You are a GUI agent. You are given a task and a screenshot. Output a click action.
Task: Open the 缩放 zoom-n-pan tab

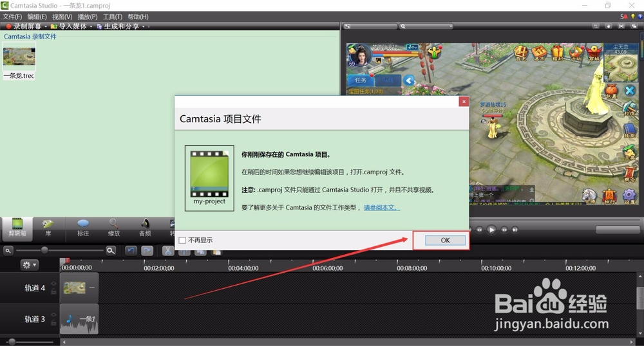click(114, 228)
